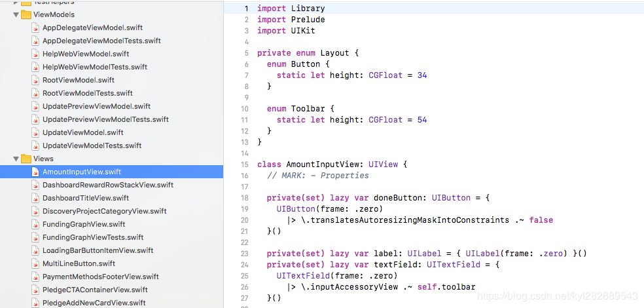The width and height of the screenshot is (644, 308).
Task: Click Swift file icon of PaymentMethodsFooterView.swift
Action: (x=36, y=277)
